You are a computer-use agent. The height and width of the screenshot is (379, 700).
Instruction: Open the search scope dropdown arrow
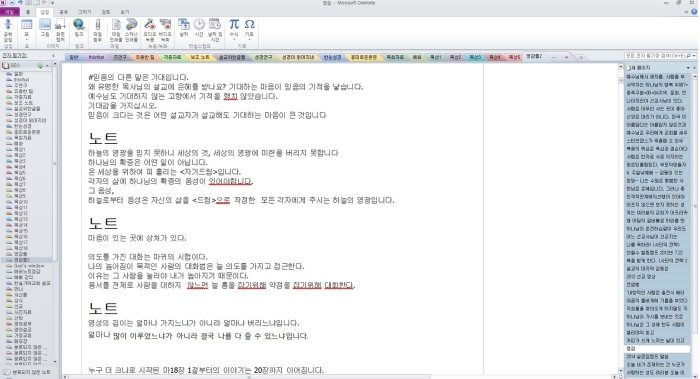tap(695, 56)
